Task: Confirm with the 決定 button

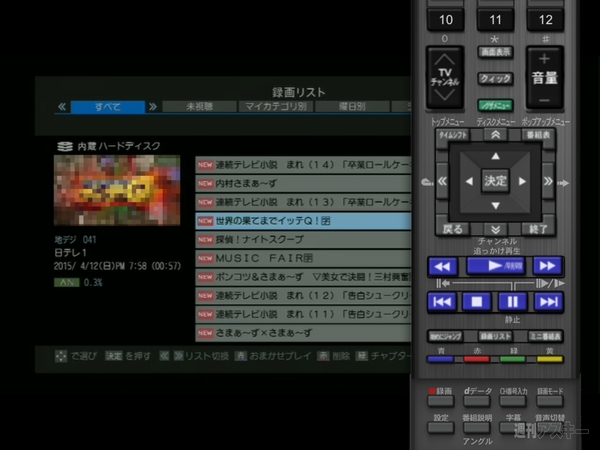Action: tap(496, 181)
